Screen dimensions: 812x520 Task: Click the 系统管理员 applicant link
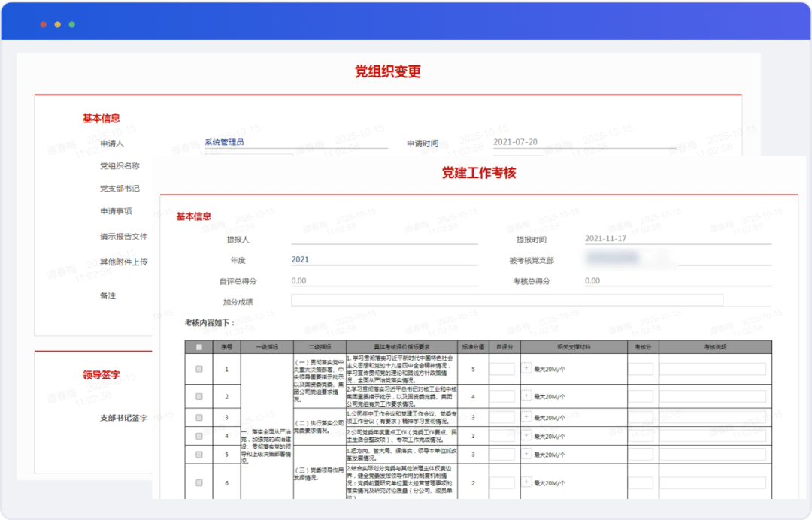pyautogui.click(x=224, y=142)
